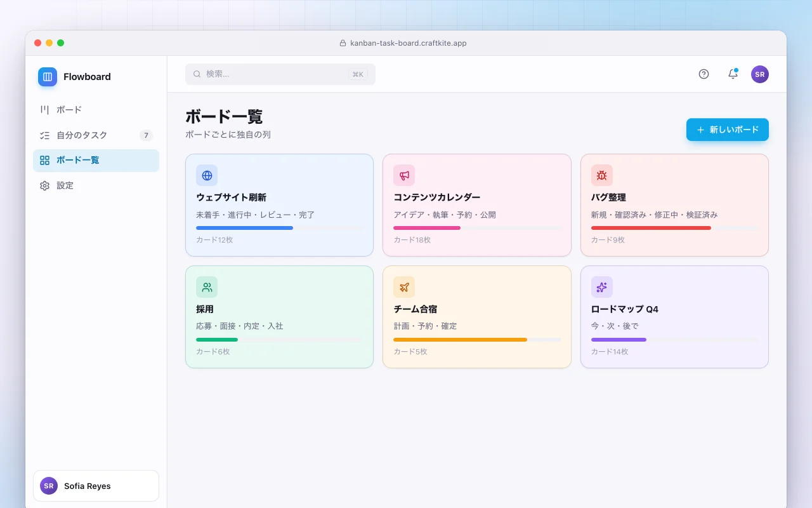Image resolution: width=812 pixels, height=508 pixels.
Task: Click the search magnifier icon
Action: (x=197, y=74)
